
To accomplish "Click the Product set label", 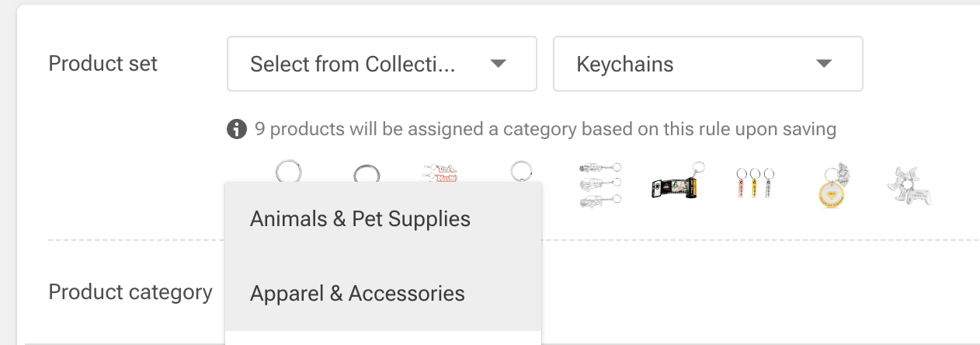I will click(103, 64).
